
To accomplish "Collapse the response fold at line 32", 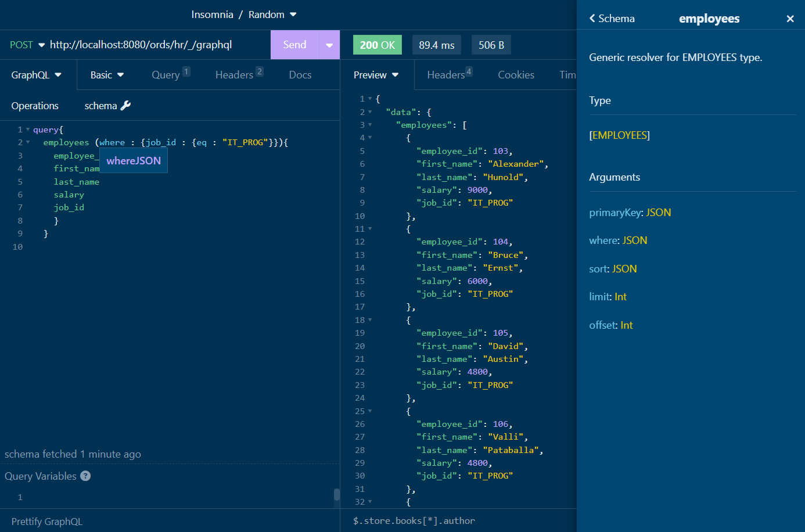I will tap(370, 502).
